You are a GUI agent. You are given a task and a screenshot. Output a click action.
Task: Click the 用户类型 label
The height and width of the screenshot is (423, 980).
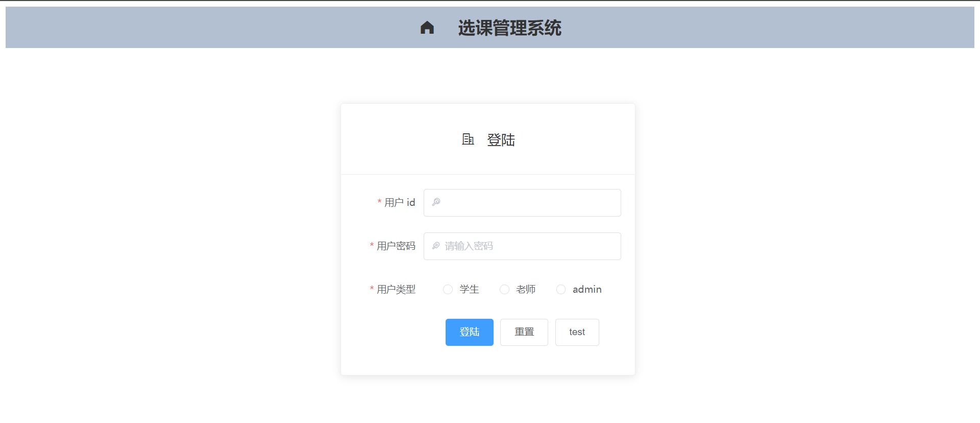coord(396,290)
